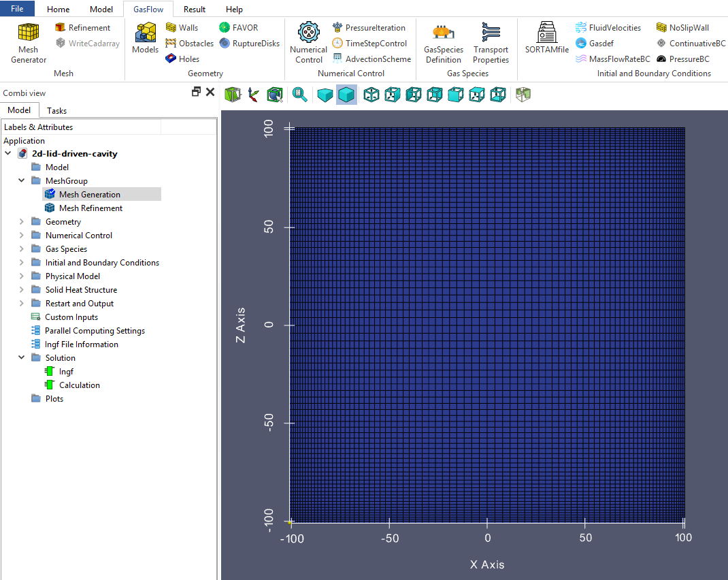Select the FAVOR geometry tool
Image resolution: width=728 pixels, height=580 pixels.
point(238,28)
